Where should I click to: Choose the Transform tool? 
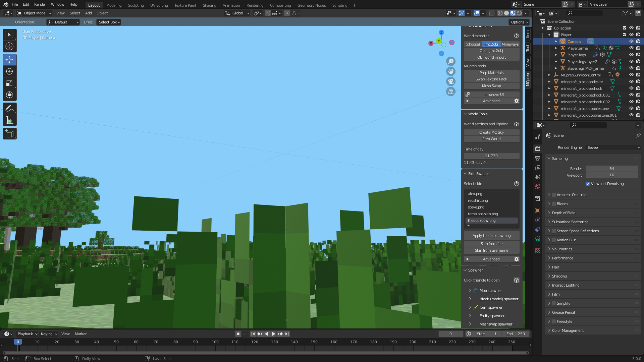[x=9, y=95]
